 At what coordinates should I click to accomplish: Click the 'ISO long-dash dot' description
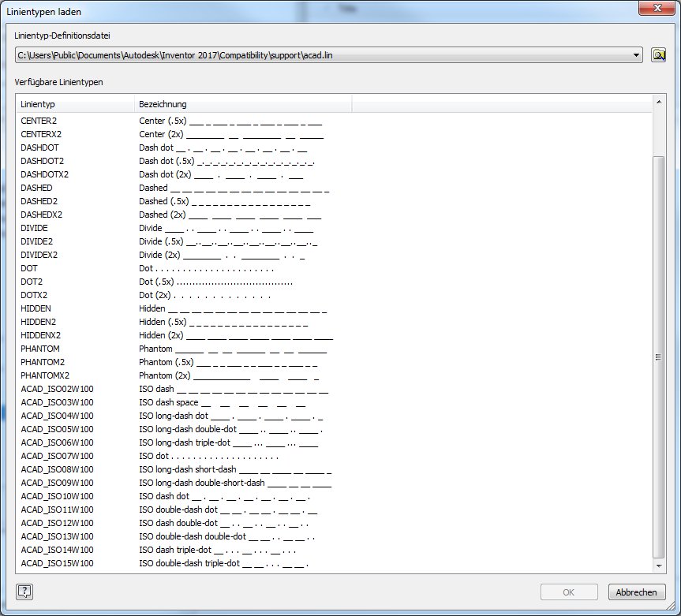(x=231, y=416)
